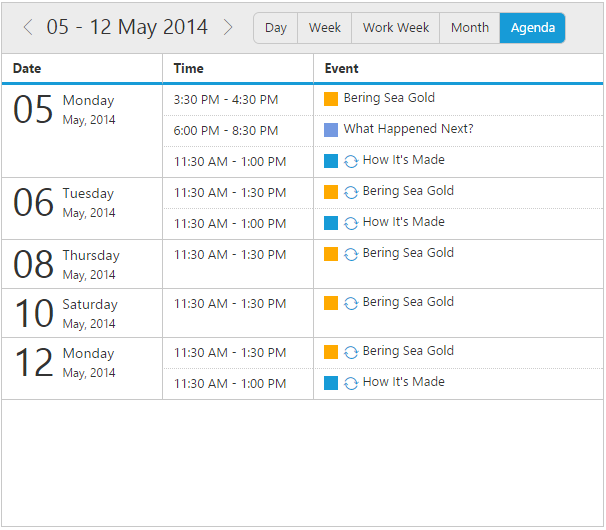The width and height of the screenshot is (606, 530).
Task: Click purple swatch beside What Happened Next?
Action: coord(331,130)
